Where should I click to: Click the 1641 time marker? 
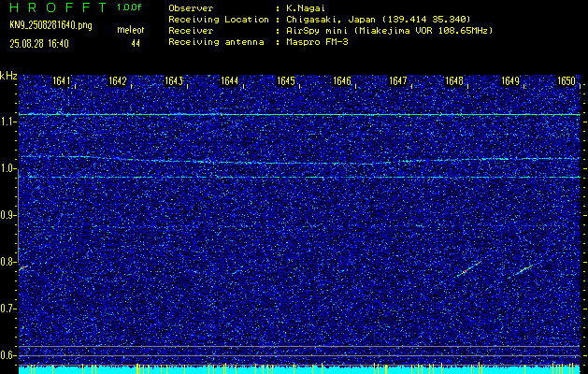[61, 81]
